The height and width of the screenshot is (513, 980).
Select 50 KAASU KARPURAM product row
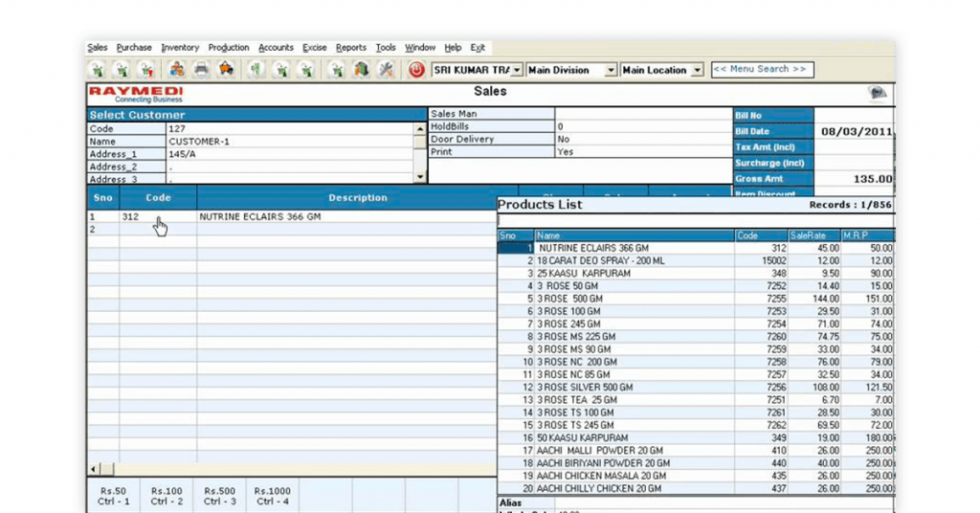coord(696,438)
